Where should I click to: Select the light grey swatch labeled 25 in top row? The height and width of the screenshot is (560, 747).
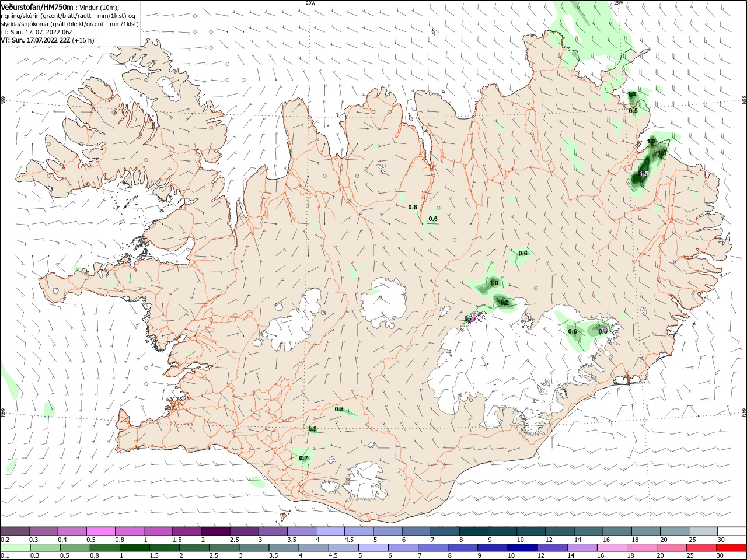[703, 531]
